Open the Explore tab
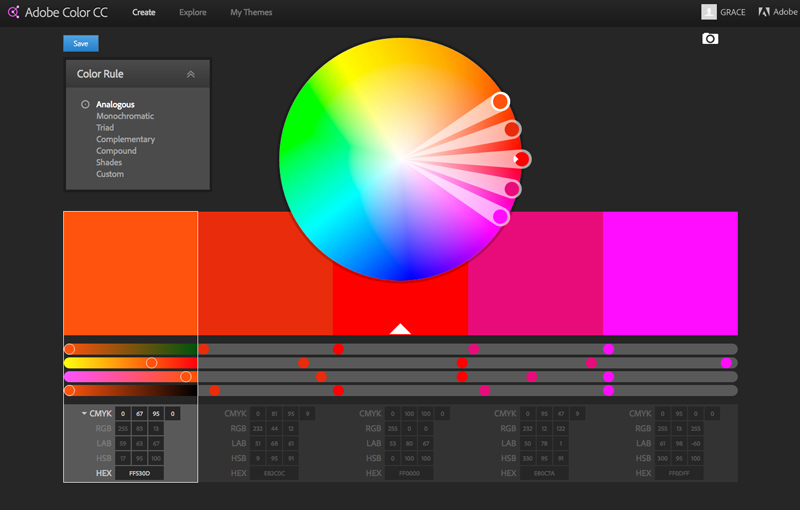 (x=193, y=12)
